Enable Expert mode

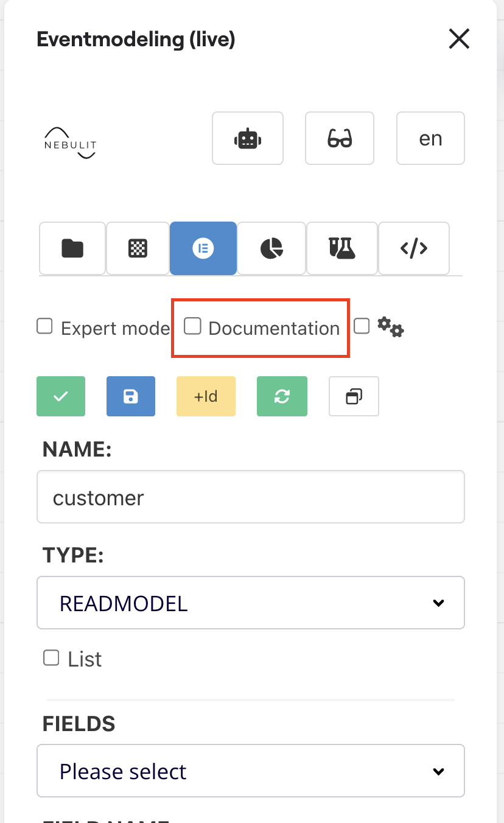coord(44,326)
